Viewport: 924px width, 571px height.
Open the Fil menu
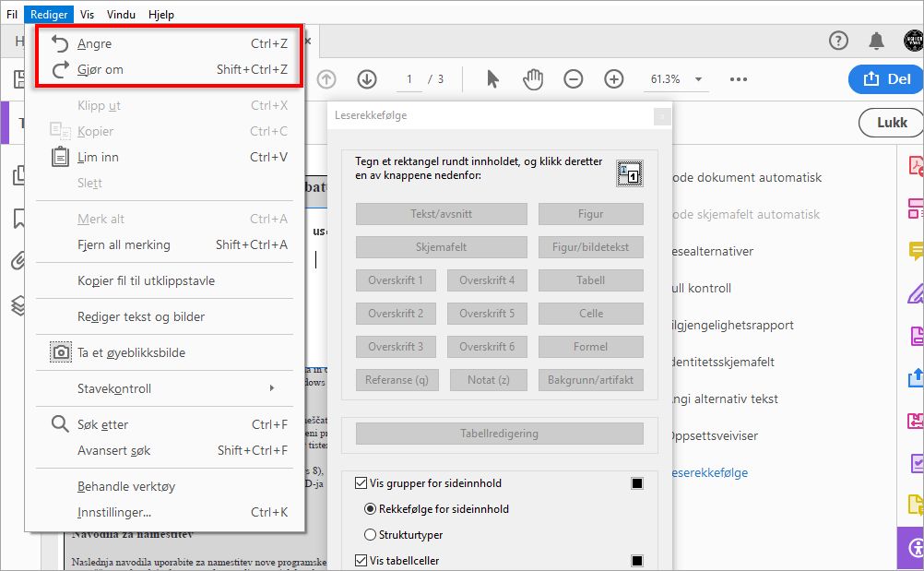12,14
